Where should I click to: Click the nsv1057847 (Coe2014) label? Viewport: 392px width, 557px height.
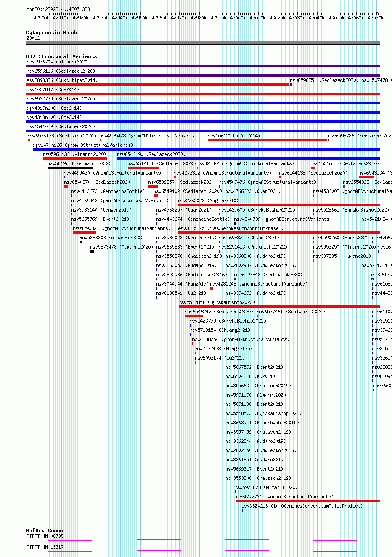point(53,89)
